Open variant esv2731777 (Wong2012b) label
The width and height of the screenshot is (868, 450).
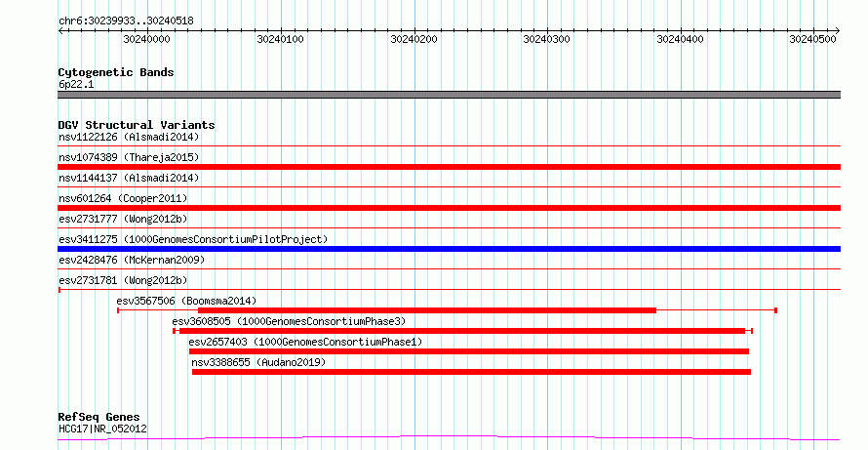(123, 219)
